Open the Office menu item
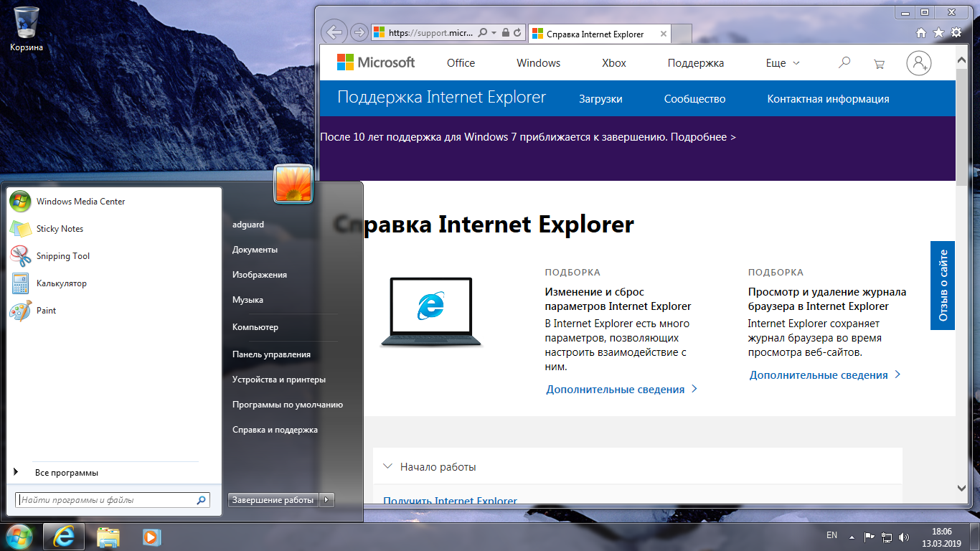This screenshot has width=980, height=551. pyautogui.click(x=461, y=63)
